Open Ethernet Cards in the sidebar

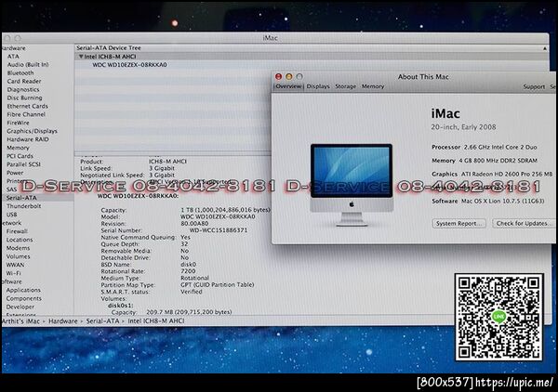27,106
